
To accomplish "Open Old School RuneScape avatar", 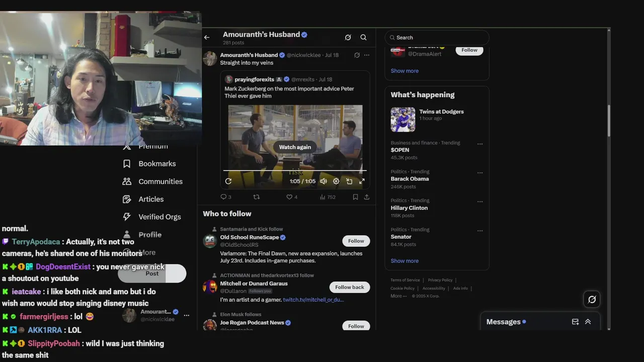I will click(210, 241).
